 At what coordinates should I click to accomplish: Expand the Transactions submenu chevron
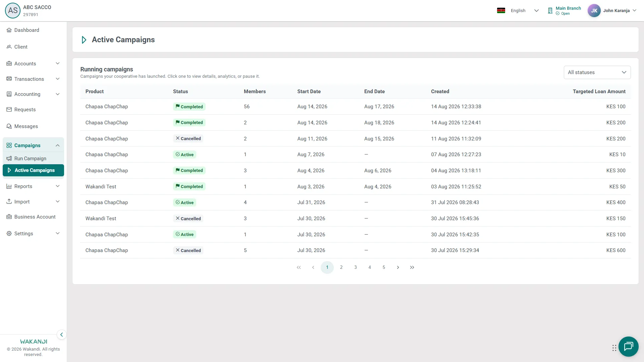click(58, 79)
